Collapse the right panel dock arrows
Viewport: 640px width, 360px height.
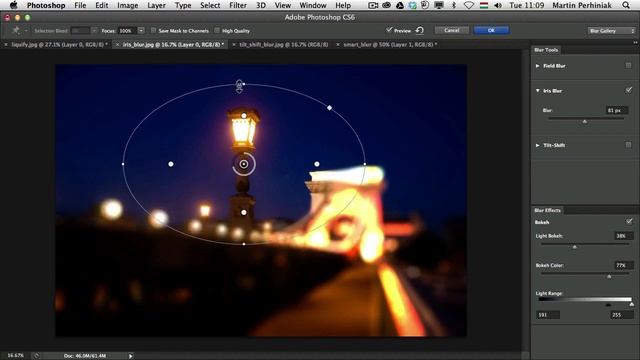pyautogui.click(x=635, y=42)
